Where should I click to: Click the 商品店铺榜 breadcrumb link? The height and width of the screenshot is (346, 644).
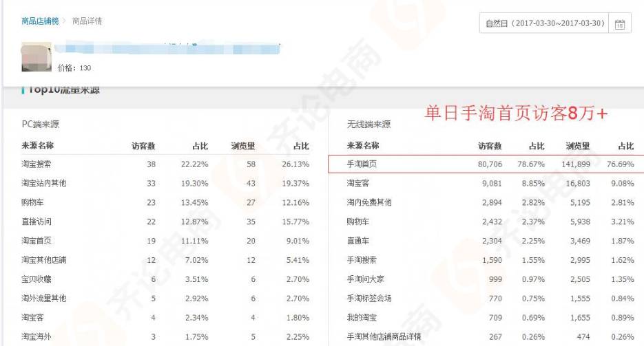pos(40,21)
